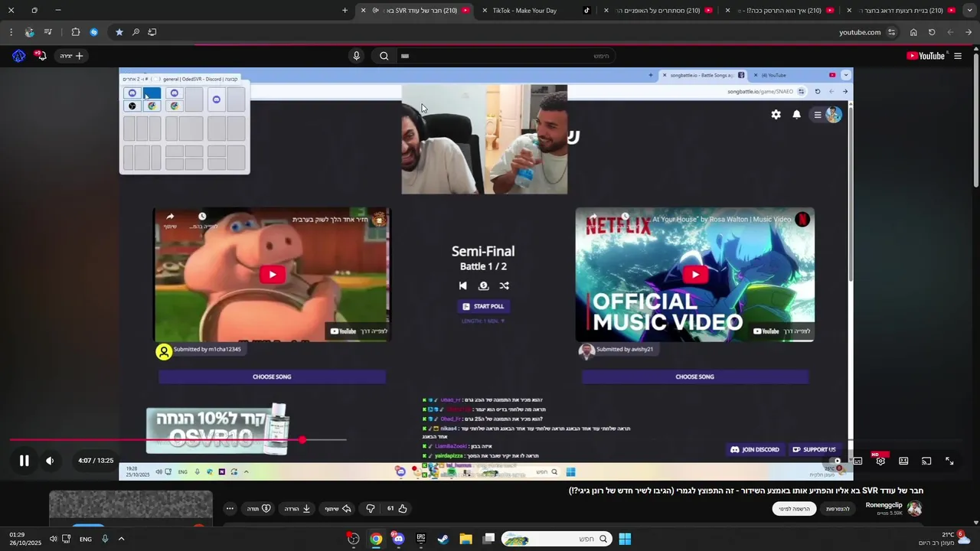Click the shuffle icon under Battle 1 / 2
Screen dimensions: 980x551
[504, 285]
